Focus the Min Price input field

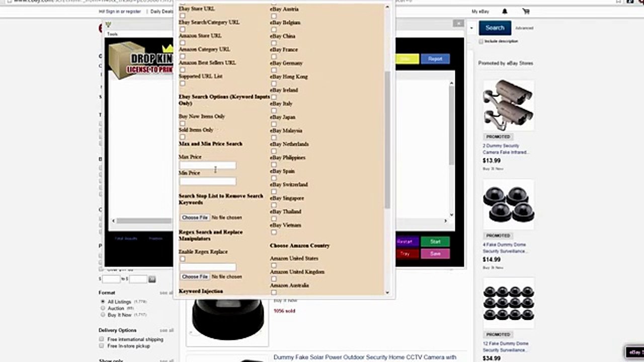pyautogui.click(x=208, y=182)
